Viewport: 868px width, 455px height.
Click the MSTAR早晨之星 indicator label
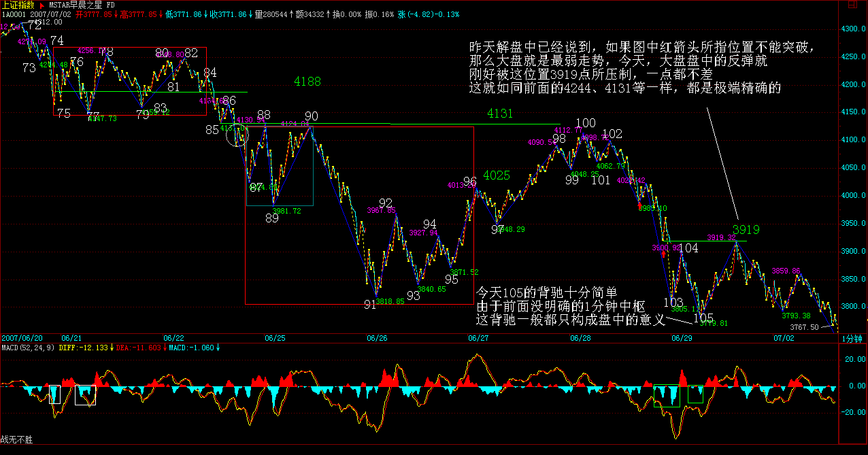(x=74, y=5)
